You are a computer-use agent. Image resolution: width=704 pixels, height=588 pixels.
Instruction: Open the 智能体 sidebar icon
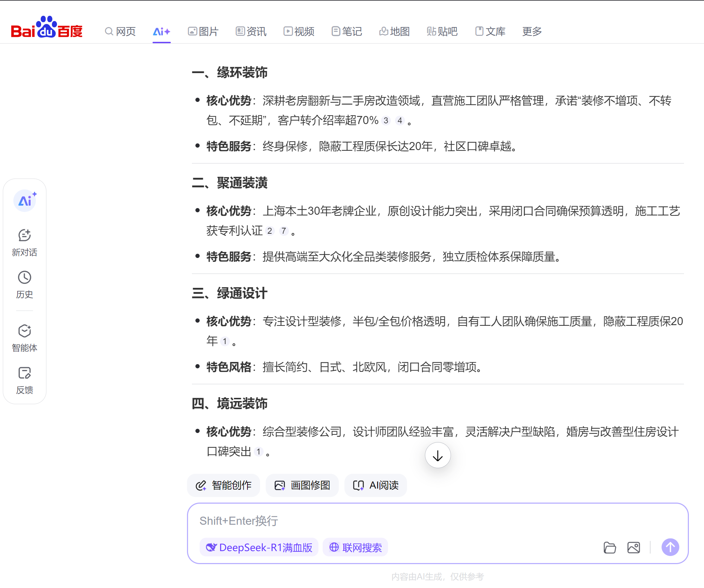(25, 338)
